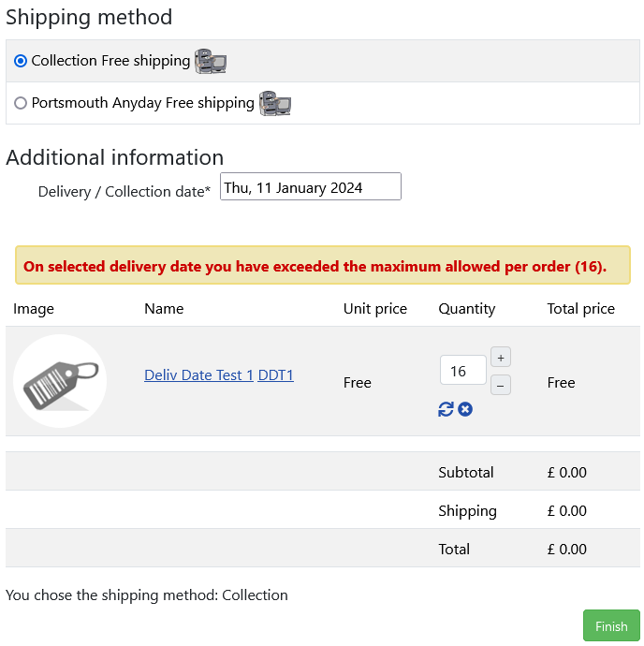Select the Collection Free shipping radio button
This screenshot has height=646, width=644.
(21, 61)
